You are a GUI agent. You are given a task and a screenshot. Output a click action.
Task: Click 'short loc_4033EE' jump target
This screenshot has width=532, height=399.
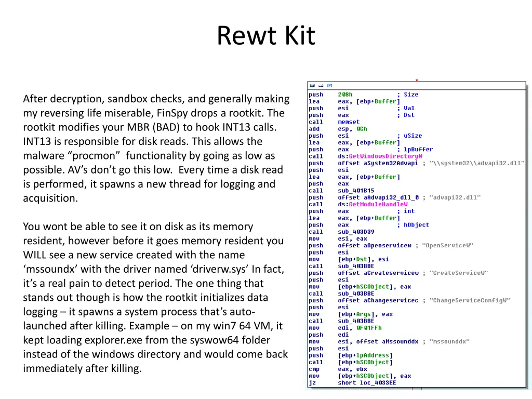pos(367,383)
